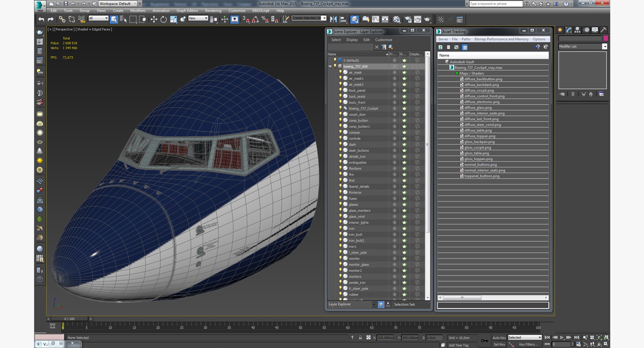Toggle renderable teapot for monitor row
This screenshot has height=348, width=644.
[x=405, y=258]
